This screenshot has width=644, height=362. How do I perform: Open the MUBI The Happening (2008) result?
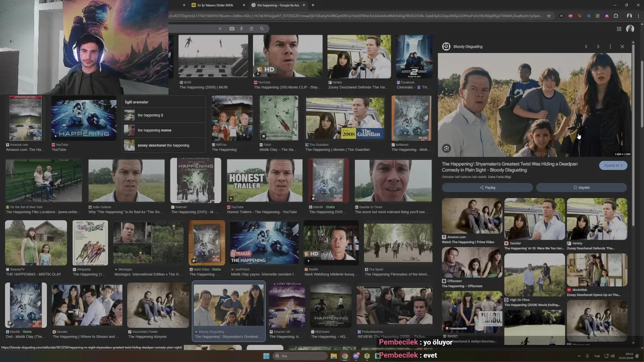(213, 56)
